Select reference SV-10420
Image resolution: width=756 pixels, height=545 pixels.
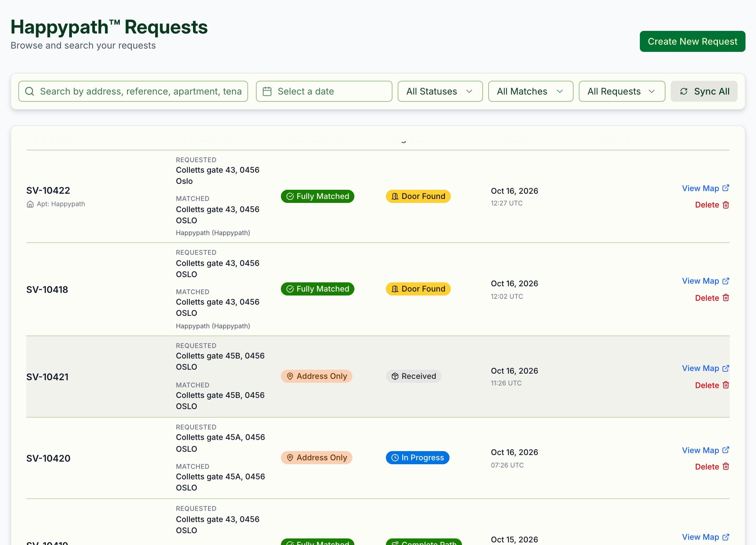[x=48, y=458]
